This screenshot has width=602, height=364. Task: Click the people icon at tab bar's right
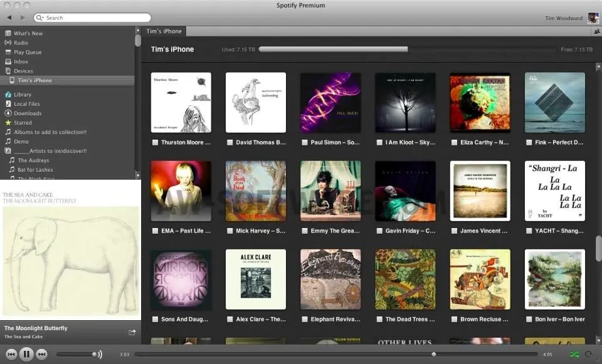596,31
